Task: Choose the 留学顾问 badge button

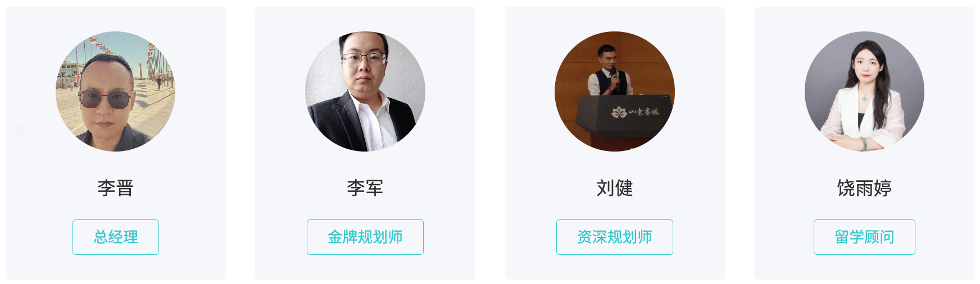Action: point(864,237)
